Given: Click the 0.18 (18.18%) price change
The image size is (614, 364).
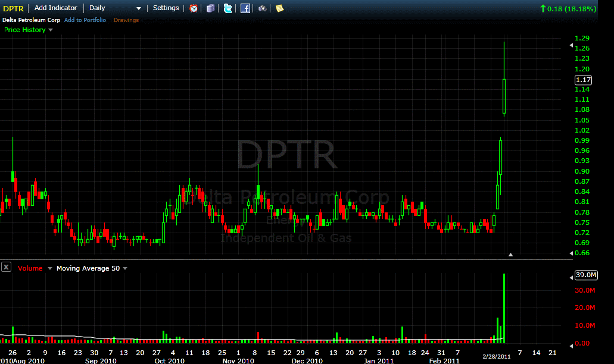Looking at the screenshot, I should coord(571,8).
